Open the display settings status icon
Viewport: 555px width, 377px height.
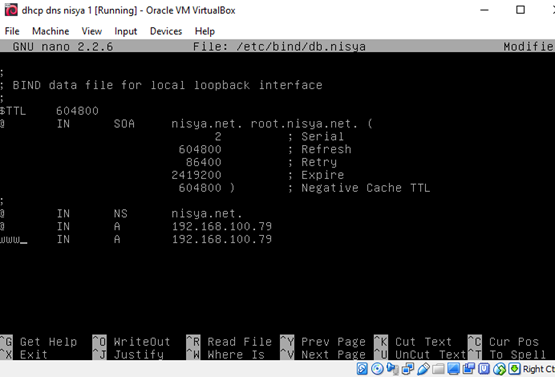pyautogui.click(x=453, y=369)
